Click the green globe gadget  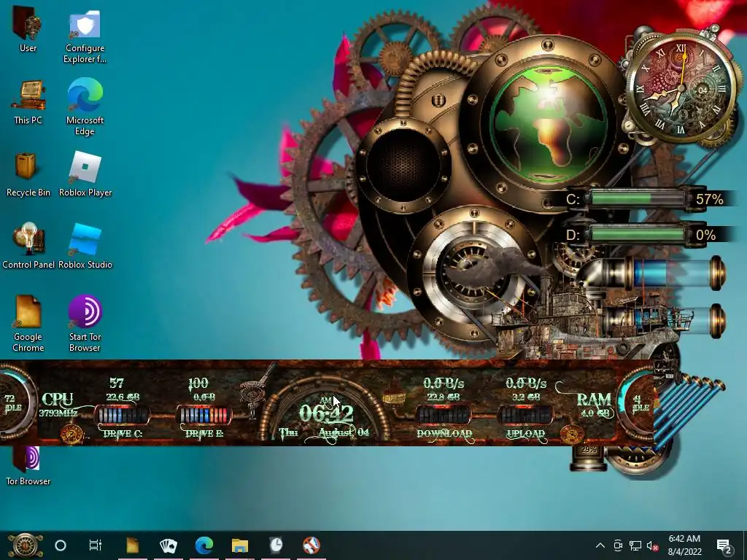tap(548, 122)
